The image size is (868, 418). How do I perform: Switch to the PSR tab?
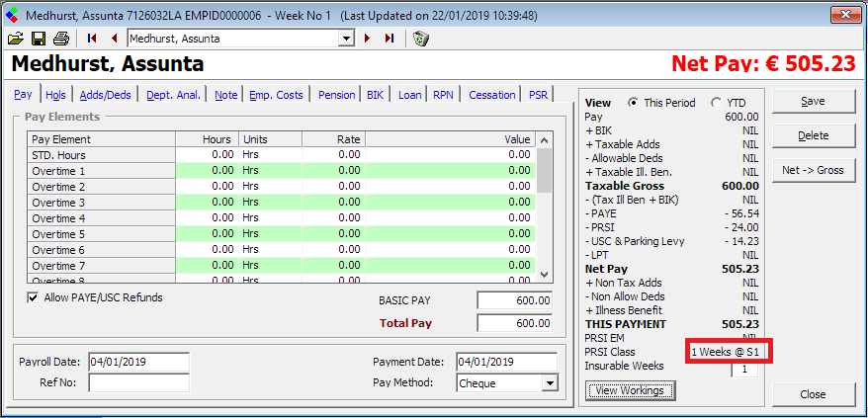click(538, 95)
